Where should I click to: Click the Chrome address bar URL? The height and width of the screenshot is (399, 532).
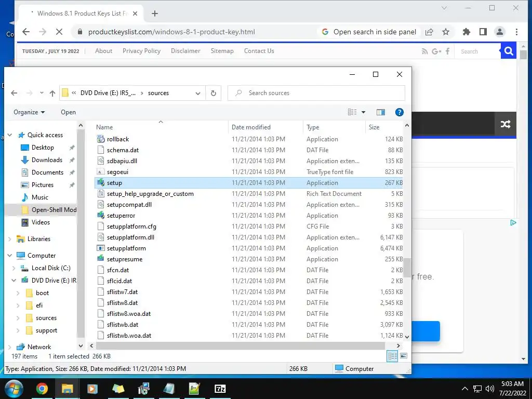(x=171, y=32)
